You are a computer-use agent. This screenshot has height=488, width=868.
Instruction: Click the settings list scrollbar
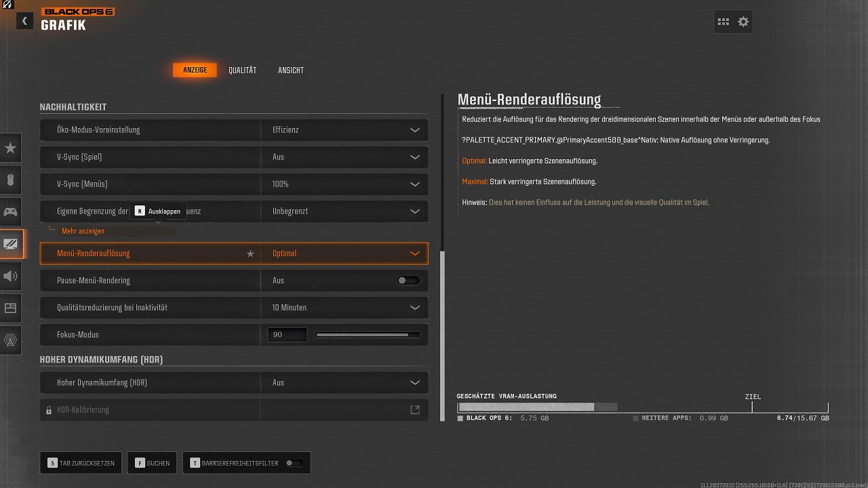pyautogui.click(x=443, y=335)
